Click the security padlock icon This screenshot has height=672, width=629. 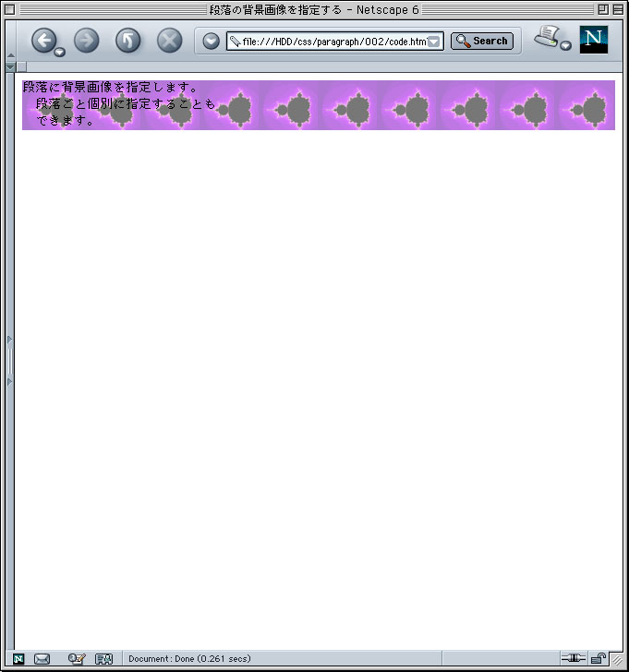point(598,658)
